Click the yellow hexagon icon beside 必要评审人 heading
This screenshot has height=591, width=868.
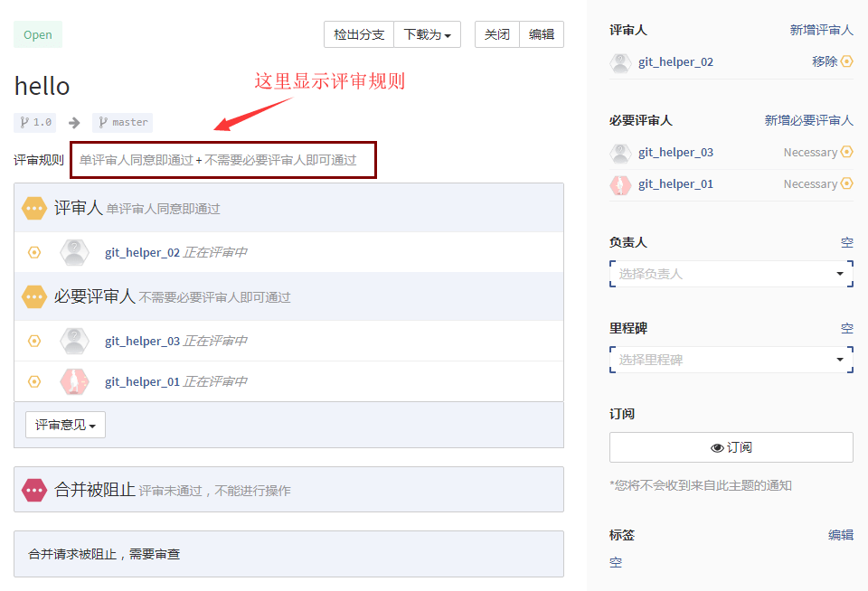pyautogui.click(x=34, y=296)
